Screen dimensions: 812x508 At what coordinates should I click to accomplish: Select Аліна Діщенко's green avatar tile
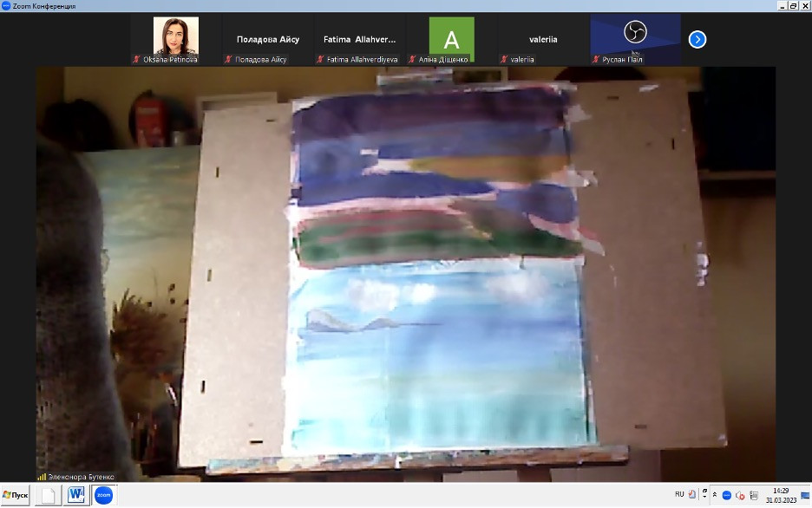[x=451, y=39]
